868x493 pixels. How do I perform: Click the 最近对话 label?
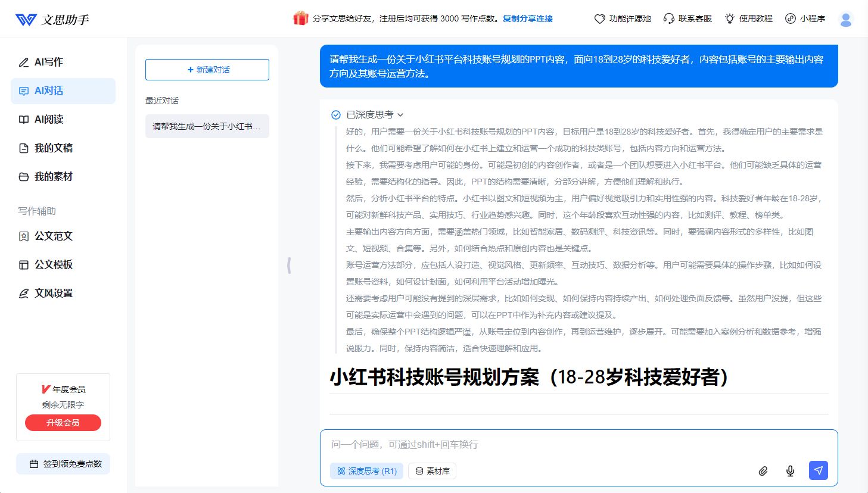pos(162,101)
